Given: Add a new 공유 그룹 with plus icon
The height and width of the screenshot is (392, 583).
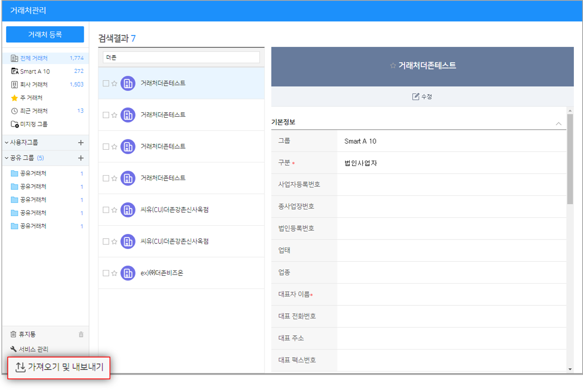Looking at the screenshot, I should (81, 158).
